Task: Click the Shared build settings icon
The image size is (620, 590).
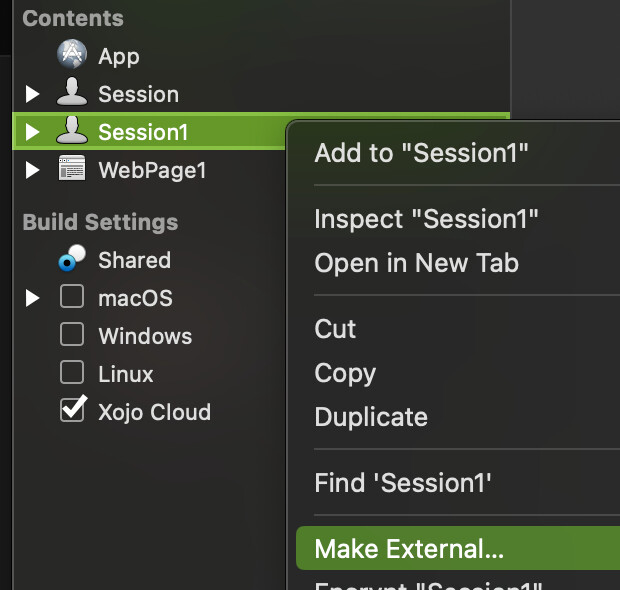Action: tap(72, 258)
